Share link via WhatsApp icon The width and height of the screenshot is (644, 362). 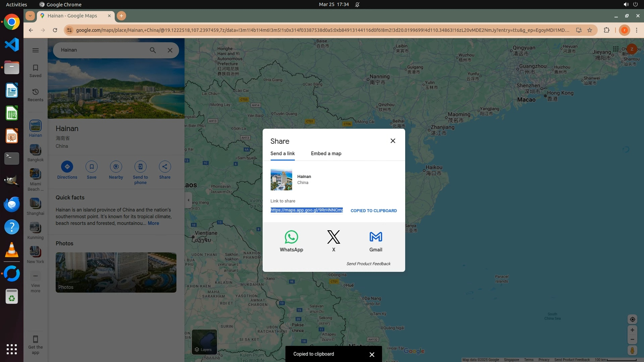coord(291,237)
